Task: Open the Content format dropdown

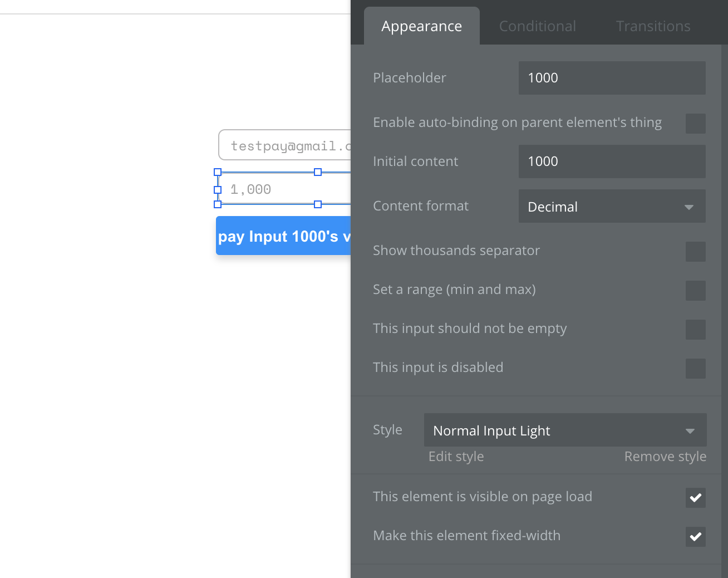Action: point(612,207)
